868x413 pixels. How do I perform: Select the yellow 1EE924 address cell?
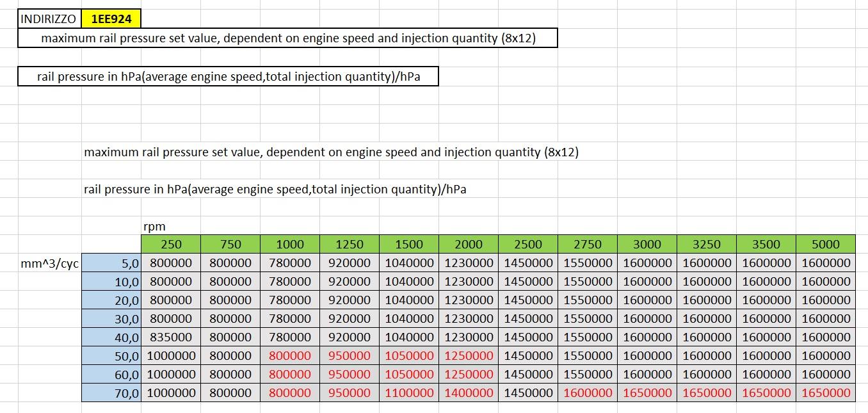(111, 19)
